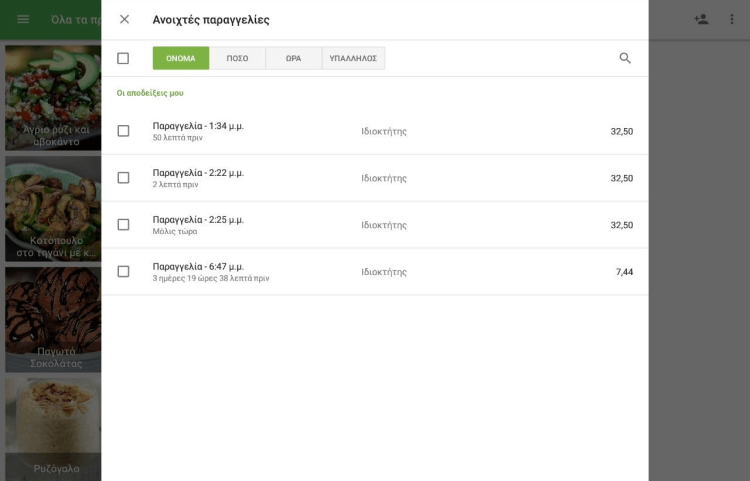Screen dimensions: 750x481
Task: Open the order Παραγγελία - 2:25 μ.μ.
Action: point(380,225)
